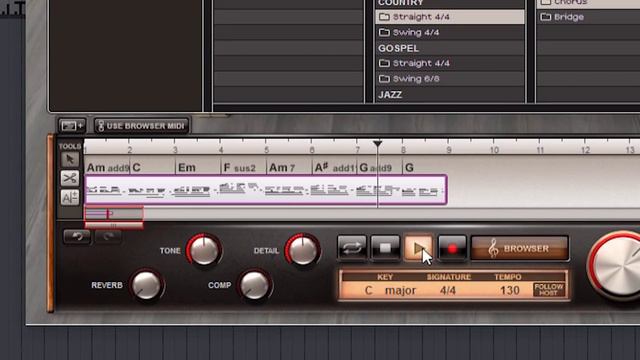Select the A# add chord in bar 6
This screenshot has height=360, width=640.
335,167
